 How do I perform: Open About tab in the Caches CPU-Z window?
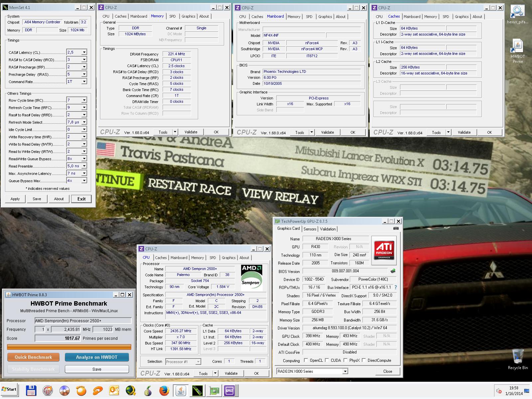pyautogui.click(x=477, y=17)
